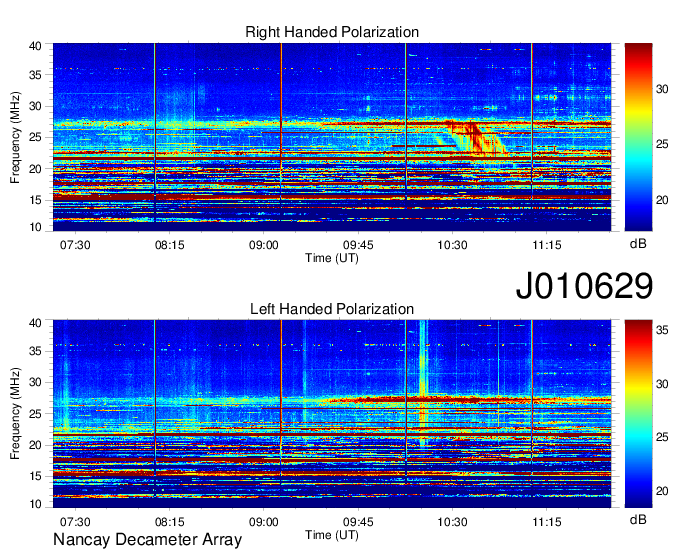Click the "Right Handed Polarization" plot title
The image size is (680, 552).
point(332,32)
